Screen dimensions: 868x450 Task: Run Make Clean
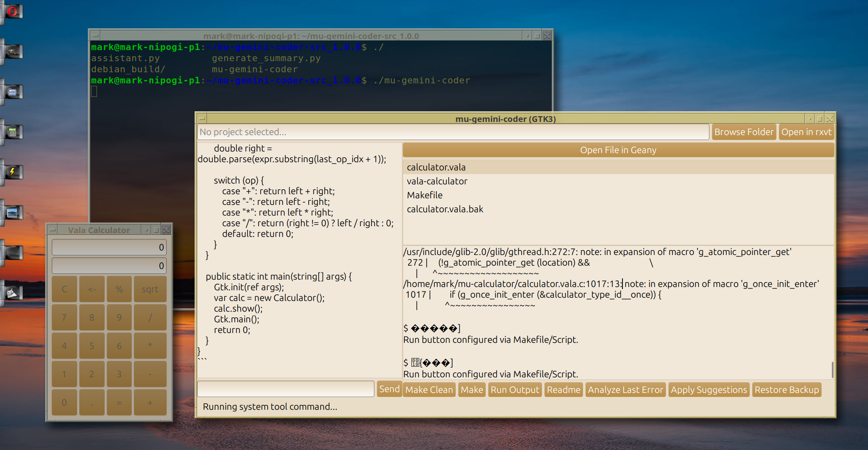click(x=429, y=390)
